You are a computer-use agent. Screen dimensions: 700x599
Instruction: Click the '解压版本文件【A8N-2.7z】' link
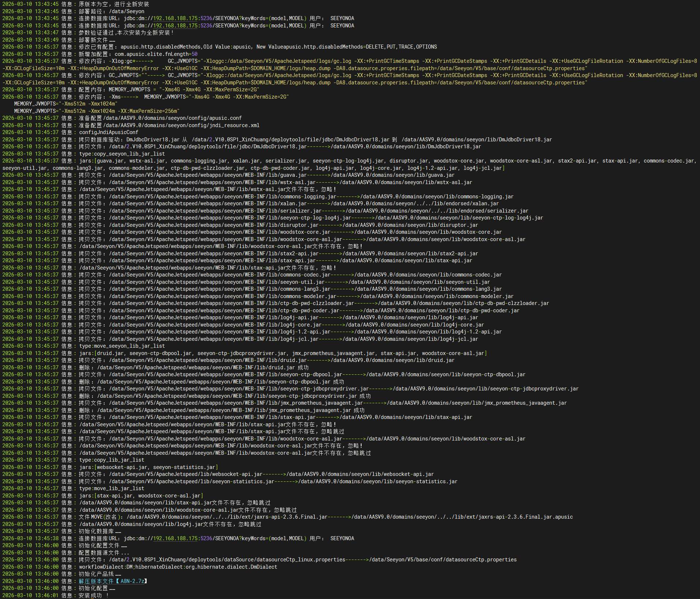(113, 581)
